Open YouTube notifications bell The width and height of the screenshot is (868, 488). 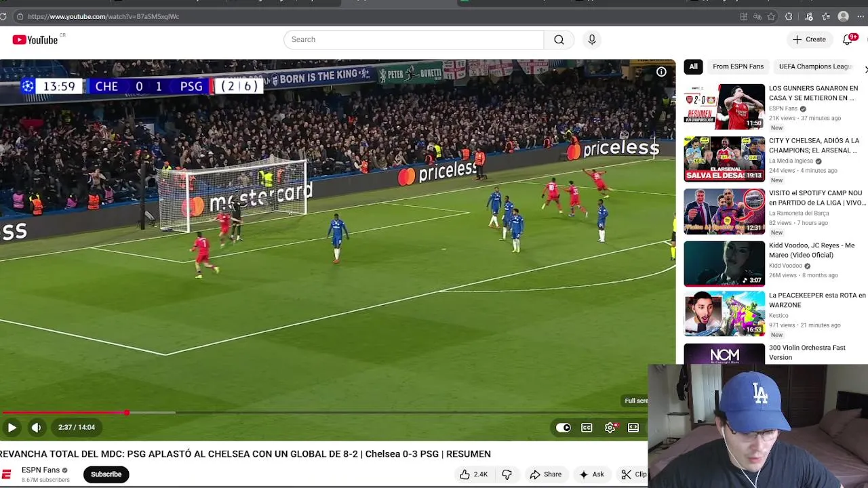point(848,39)
